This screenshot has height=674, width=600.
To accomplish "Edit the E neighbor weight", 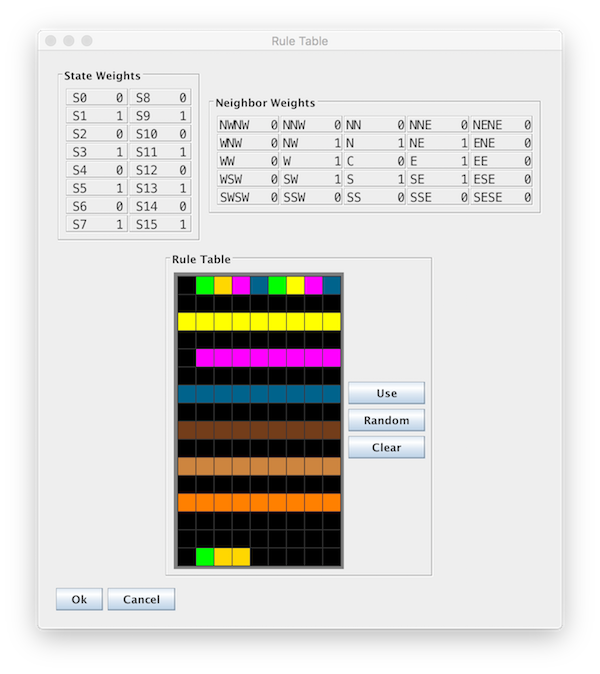I will point(438,161).
